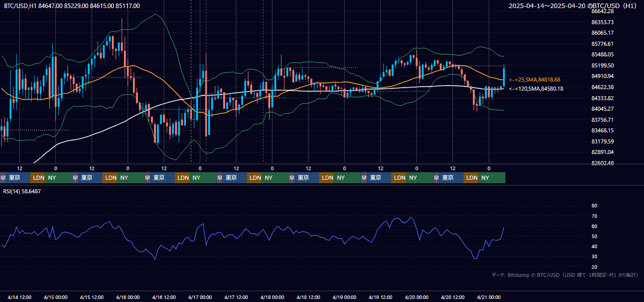The width and height of the screenshot is (644, 302).
Task: Select the 120 SMA label 84580.18
Action: tap(536, 89)
